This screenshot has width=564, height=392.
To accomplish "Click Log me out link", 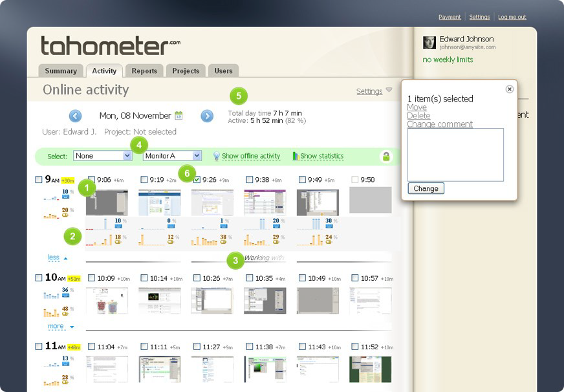I will pyautogui.click(x=512, y=17).
